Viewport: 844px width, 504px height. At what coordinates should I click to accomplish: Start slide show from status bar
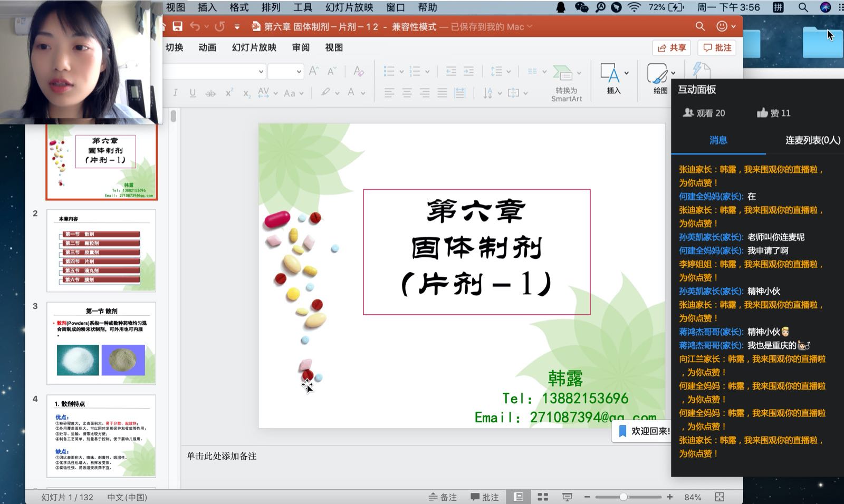pos(567,497)
